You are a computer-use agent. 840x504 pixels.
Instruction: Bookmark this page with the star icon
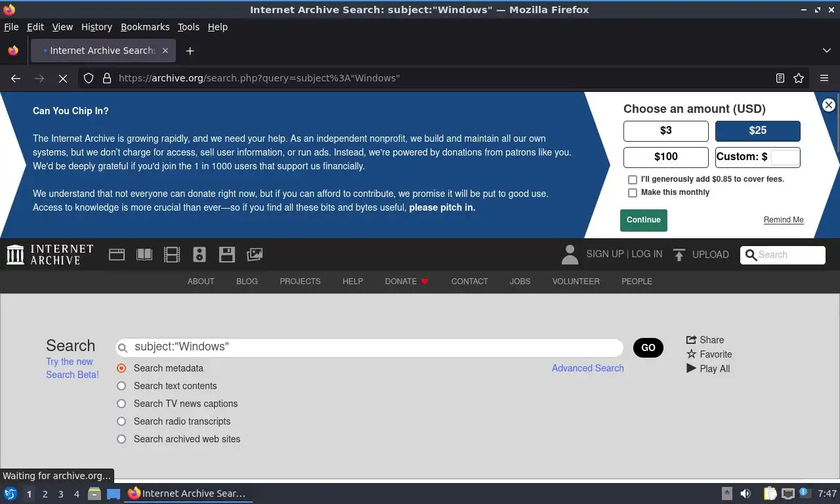(x=799, y=78)
